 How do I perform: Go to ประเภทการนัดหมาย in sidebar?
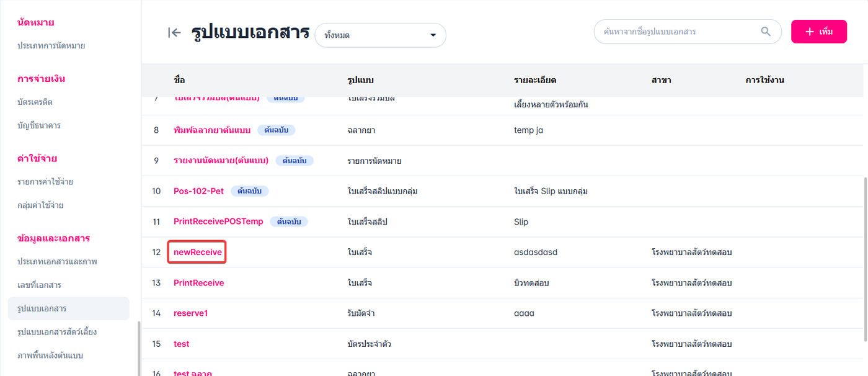51,46
